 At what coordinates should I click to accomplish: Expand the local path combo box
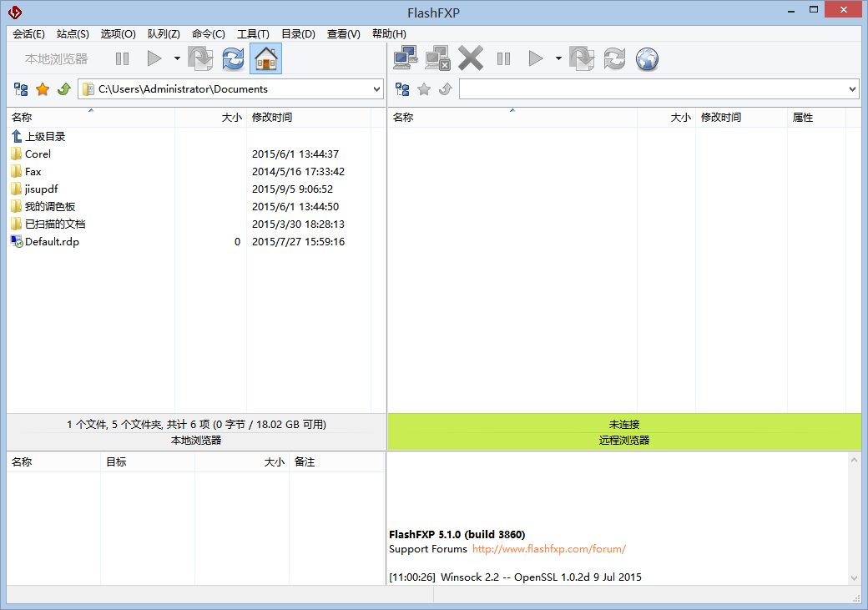pos(376,89)
